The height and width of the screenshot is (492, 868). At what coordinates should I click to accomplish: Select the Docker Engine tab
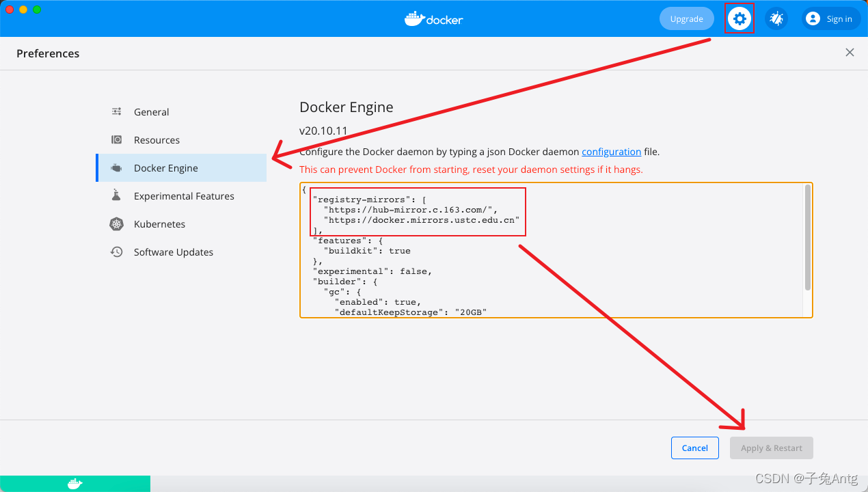coord(181,168)
